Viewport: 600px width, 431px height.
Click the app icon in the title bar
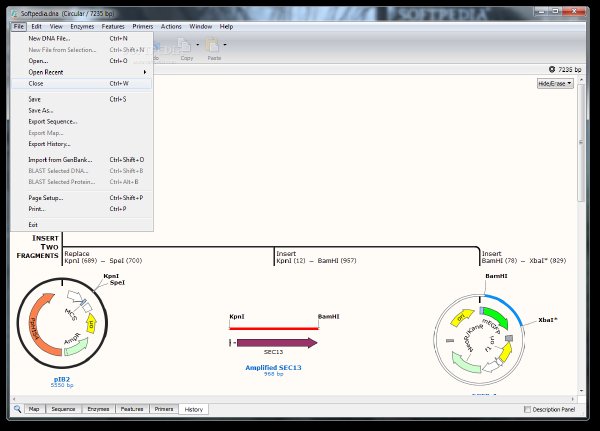click(x=15, y=13)
